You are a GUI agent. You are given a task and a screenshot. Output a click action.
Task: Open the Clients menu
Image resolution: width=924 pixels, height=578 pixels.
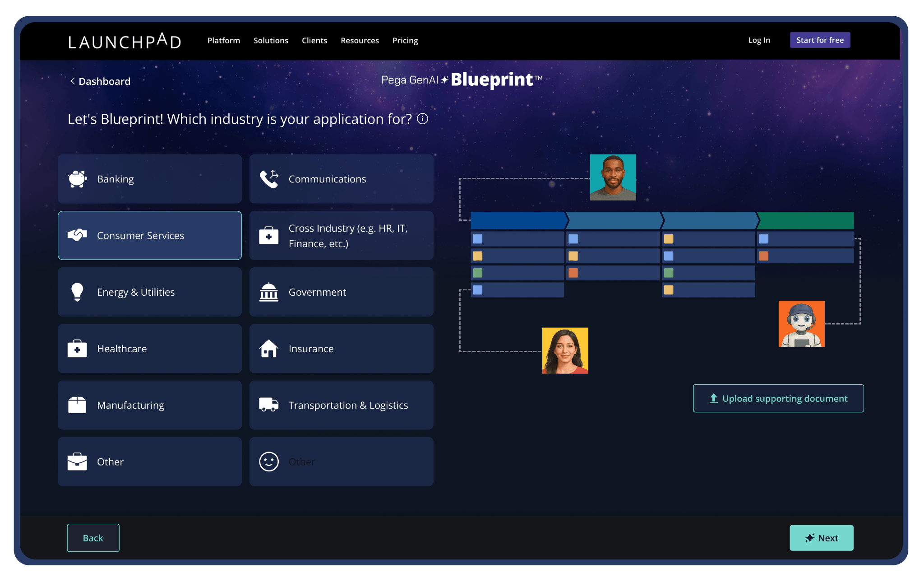(314, 40)
